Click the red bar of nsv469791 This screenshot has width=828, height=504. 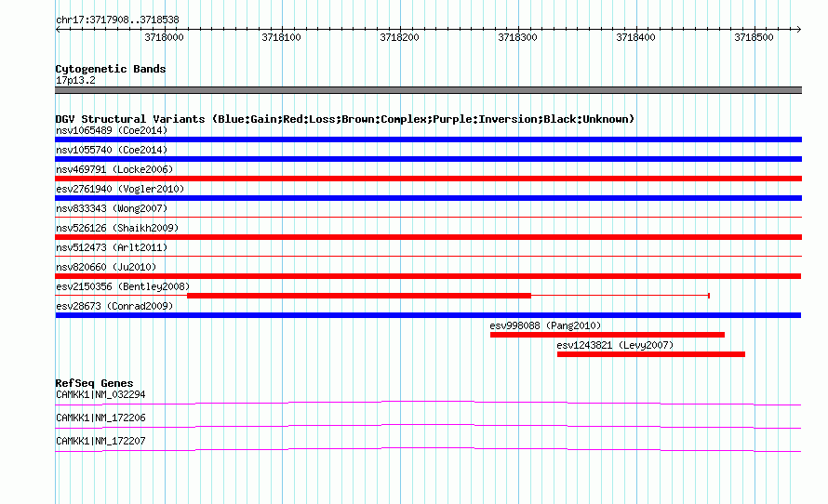(x=428, y=179)
